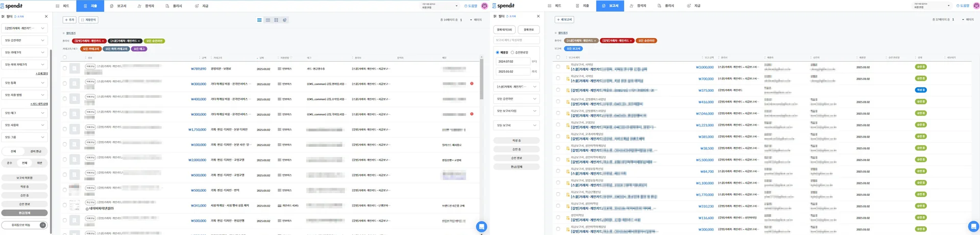Switch expense list to grid view icon

pos(276,20)
